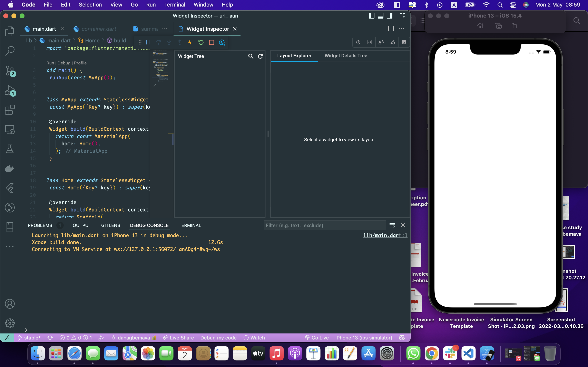Open the Search view in the activity bar
Viewport: 588px width, 367px height.
[10, 51]
